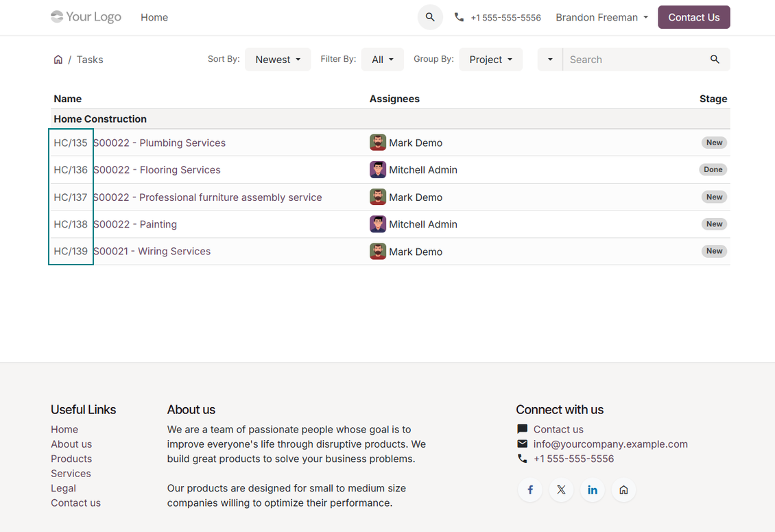This screenshot has width=775, height=532.
Task: Click the New stage badge for Wiring Services
Action: tap(714, 251)
